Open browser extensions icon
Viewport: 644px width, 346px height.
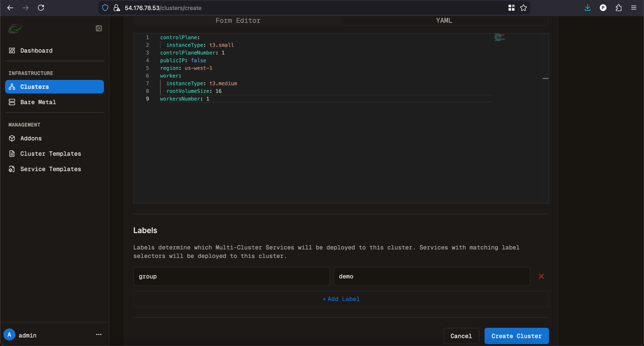(619, 8)
